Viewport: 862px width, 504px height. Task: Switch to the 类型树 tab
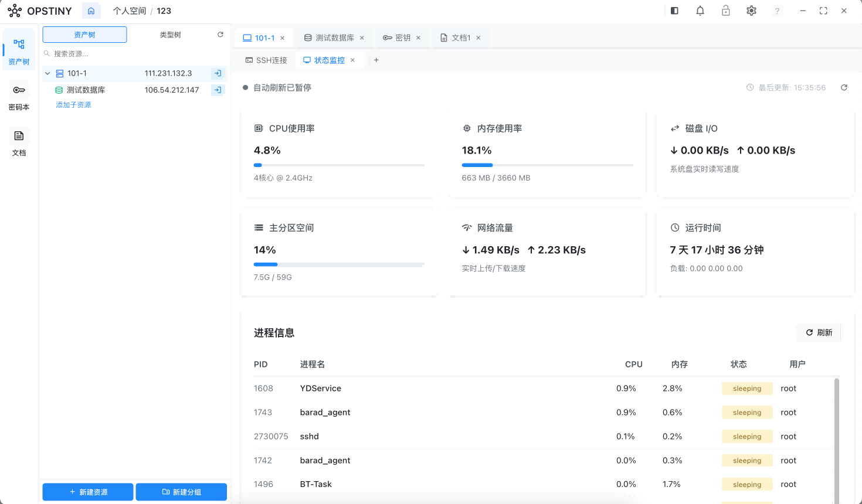(169, 35)
